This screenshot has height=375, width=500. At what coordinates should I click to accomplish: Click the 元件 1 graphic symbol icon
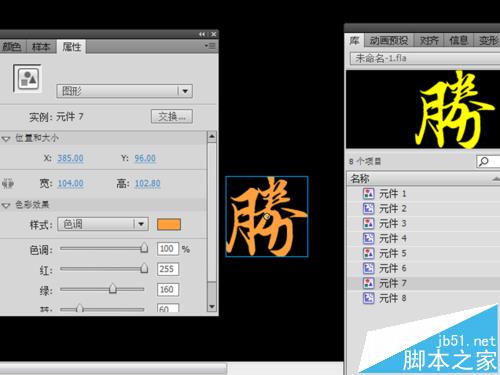pos(368,194)
